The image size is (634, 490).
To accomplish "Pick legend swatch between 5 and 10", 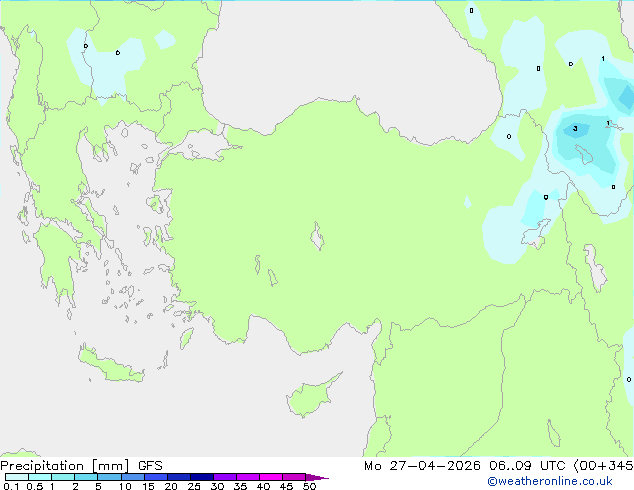I will [x=109, y=477].
